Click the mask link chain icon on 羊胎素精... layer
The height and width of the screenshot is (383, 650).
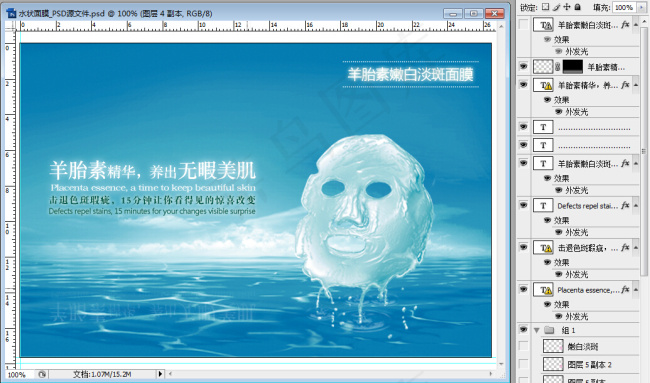coord(558,66)
